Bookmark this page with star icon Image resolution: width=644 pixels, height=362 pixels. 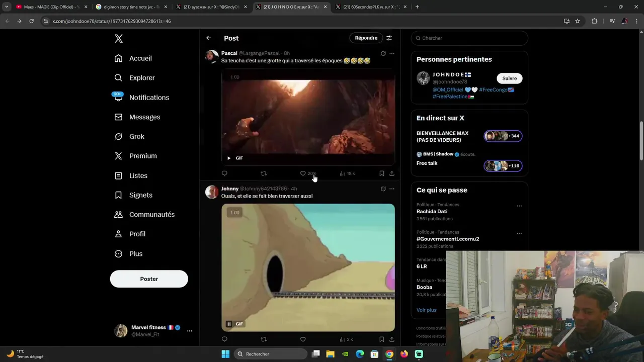578,21
